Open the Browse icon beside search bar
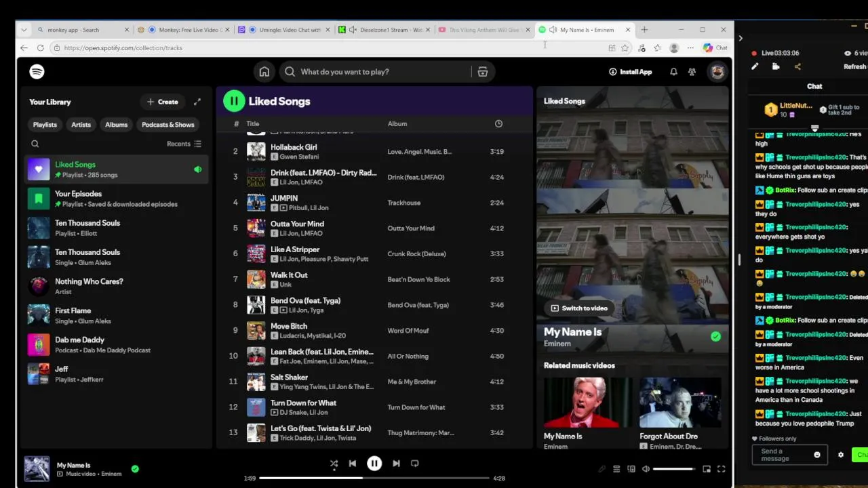Viewport: 868px width, 488px height. 482,72
